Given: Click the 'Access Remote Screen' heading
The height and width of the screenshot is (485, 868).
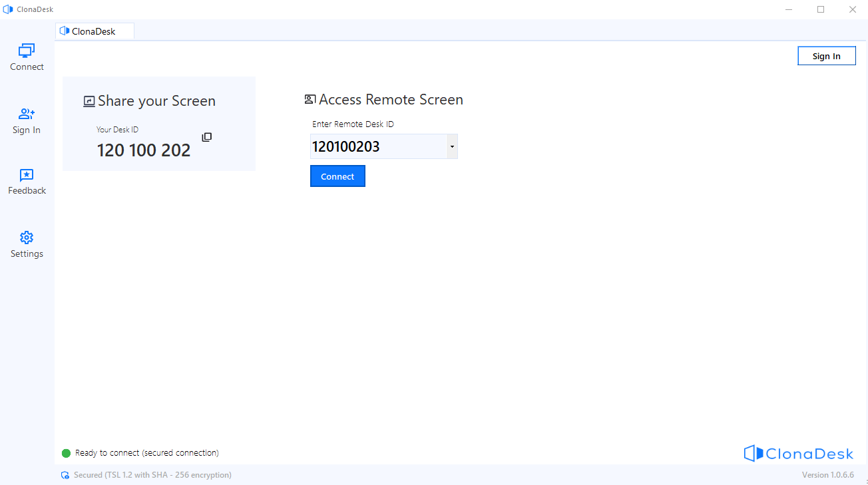Looking at the screenshot, I should [x=391, y=100].
